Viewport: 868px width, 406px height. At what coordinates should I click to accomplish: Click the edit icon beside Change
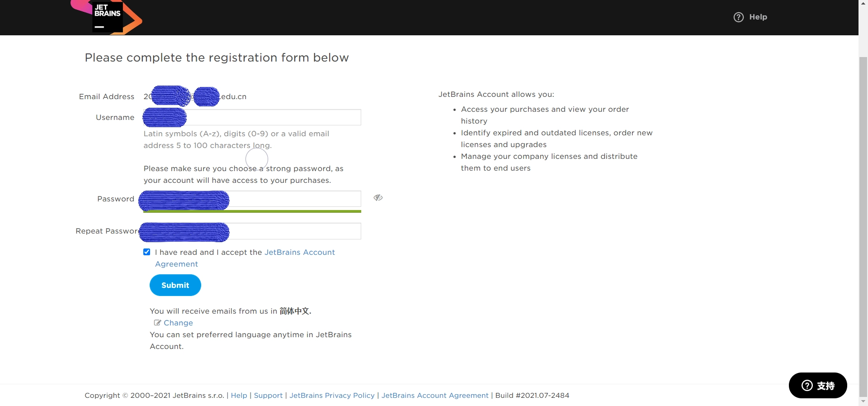coord(157,323)
